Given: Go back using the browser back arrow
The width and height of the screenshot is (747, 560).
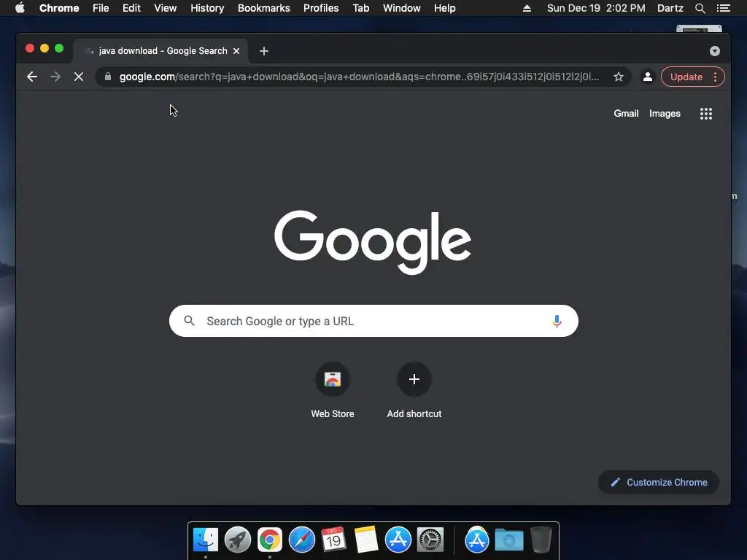Looking at the screenshot, I should click(32, 77).
